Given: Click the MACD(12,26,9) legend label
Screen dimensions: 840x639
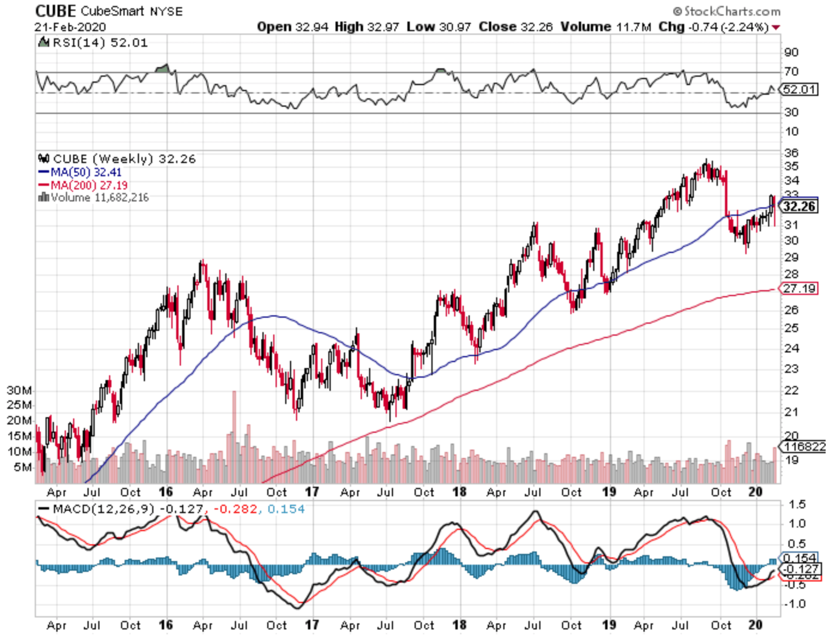Looking at the screenshot, I should click(104, 509).
